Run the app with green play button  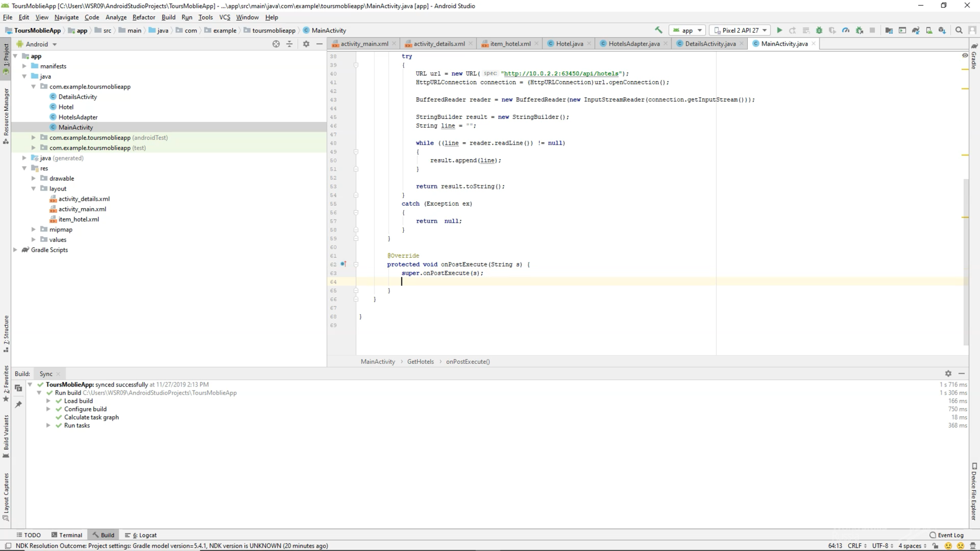[779, 30]
